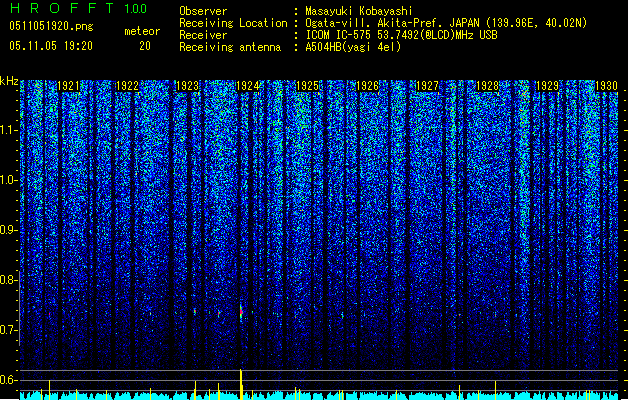Click the 1926 time marker
The width and height of the screenshot is (629, 400).
(x=367, y=86)
